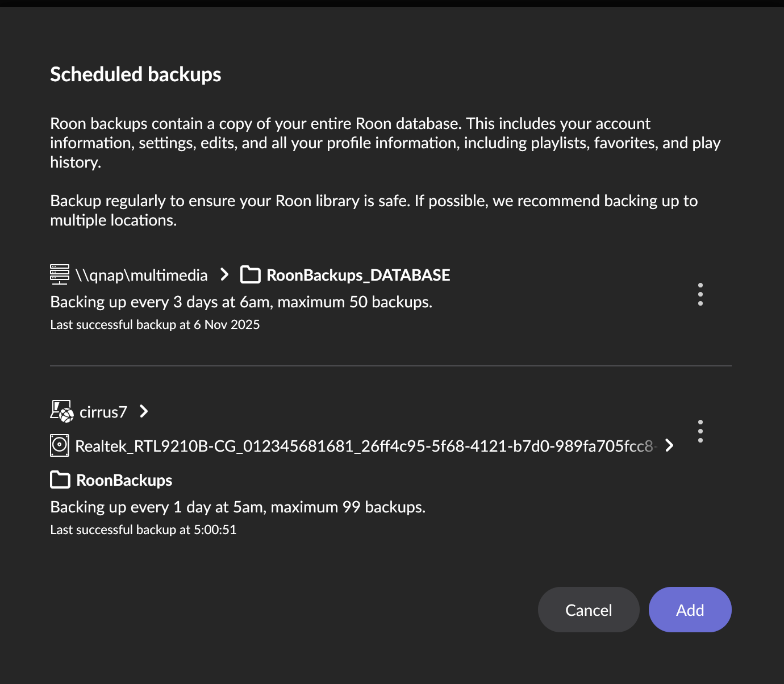Viewport: 784px width, 684px height.
Task: Click the NAS network share icon
Action: coord(60,274)
